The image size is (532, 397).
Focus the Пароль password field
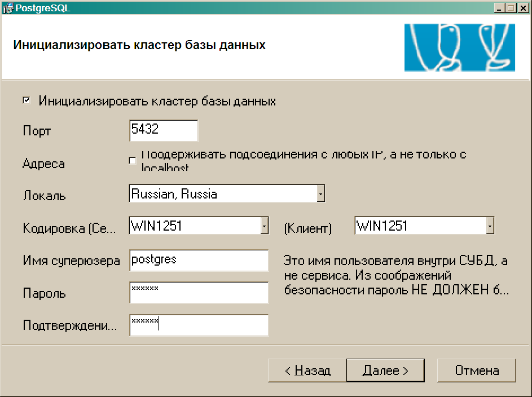pos(199,293)
